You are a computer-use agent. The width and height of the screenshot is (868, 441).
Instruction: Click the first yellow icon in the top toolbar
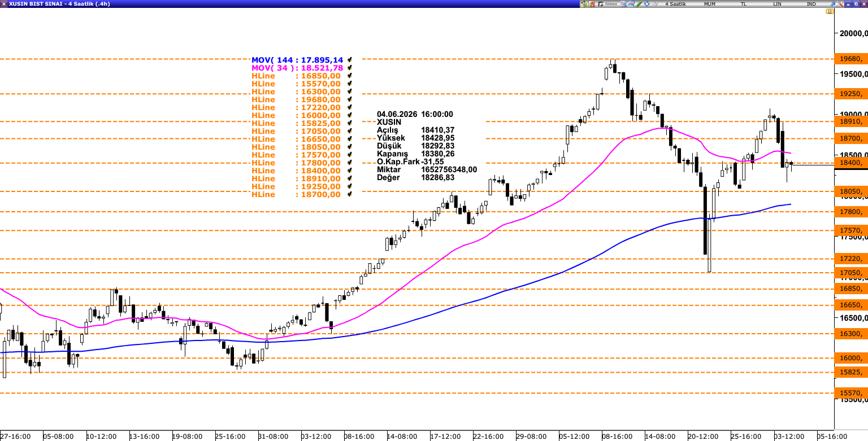[x=583, y=4]
